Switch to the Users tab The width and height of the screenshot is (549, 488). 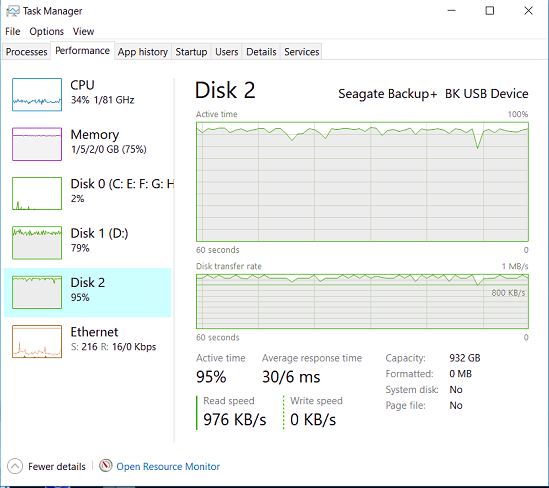point(227,52)
